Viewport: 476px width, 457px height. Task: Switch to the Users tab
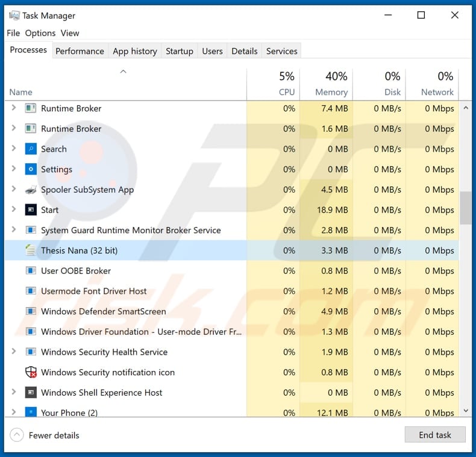(x=212, y=51)
